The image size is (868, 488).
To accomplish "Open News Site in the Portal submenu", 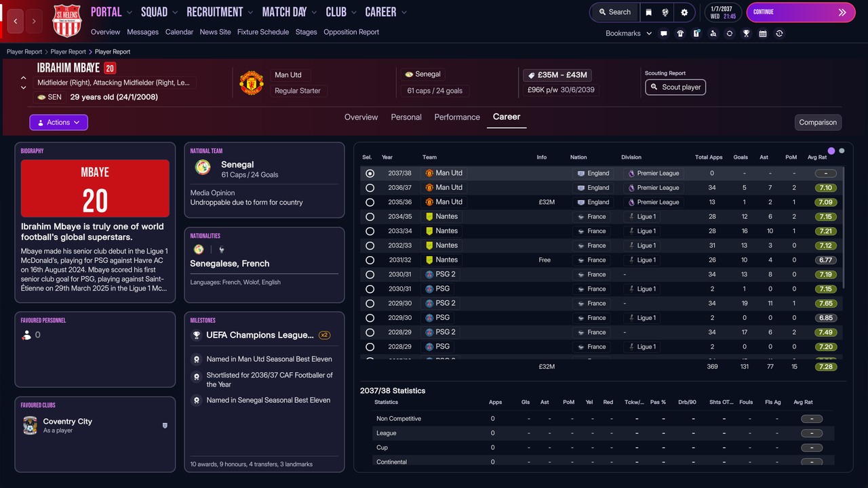I will (x=215, y=32).
